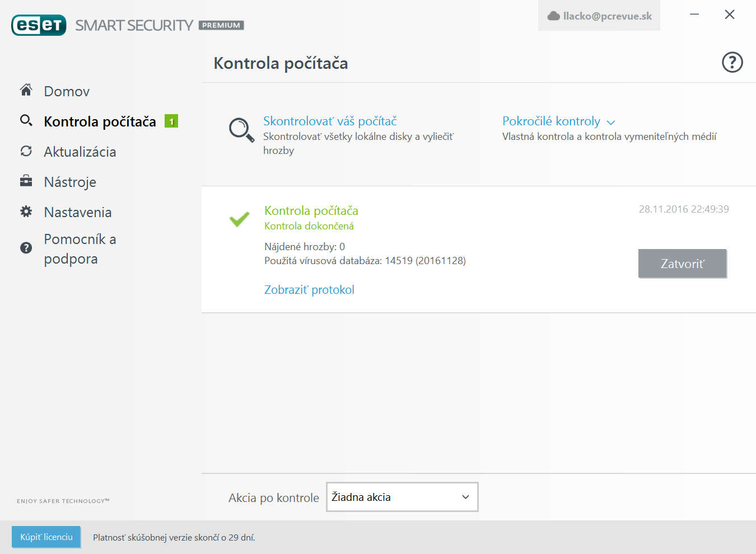Open the Zobraziť protokol link
756x554 pixels.
pyautogui.click(x=309, y=290)
